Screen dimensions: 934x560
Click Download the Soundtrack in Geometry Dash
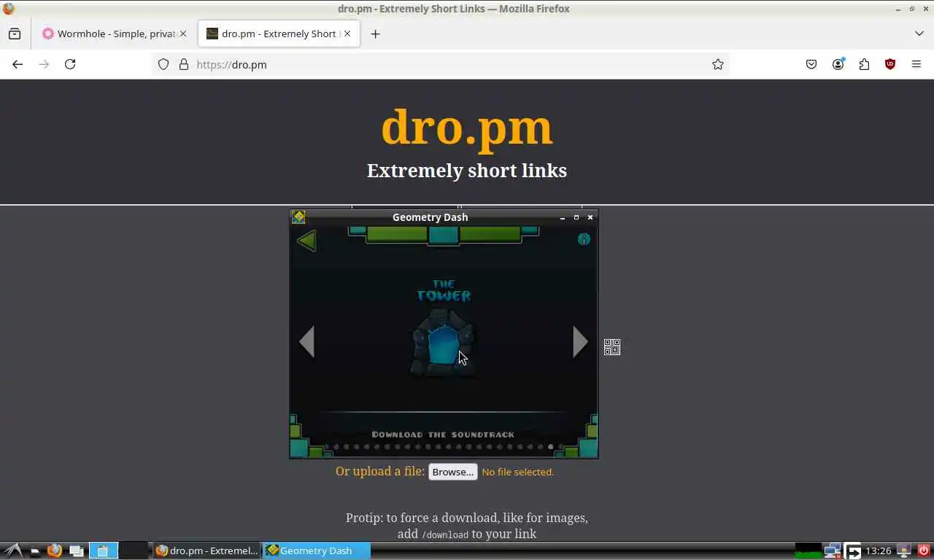coord(443,435)
